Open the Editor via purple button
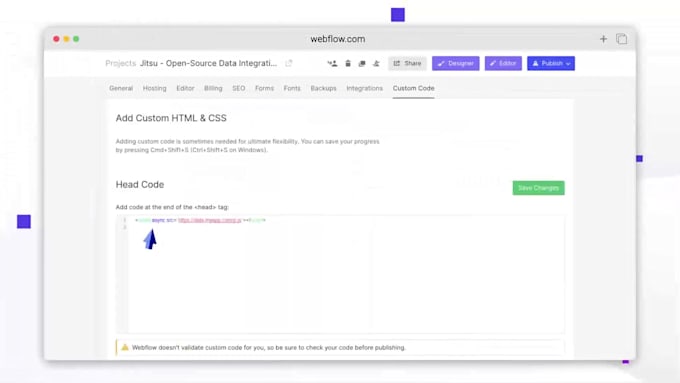Image resolution: width=680 pixels, height=383 pixels. coord(503,63)
